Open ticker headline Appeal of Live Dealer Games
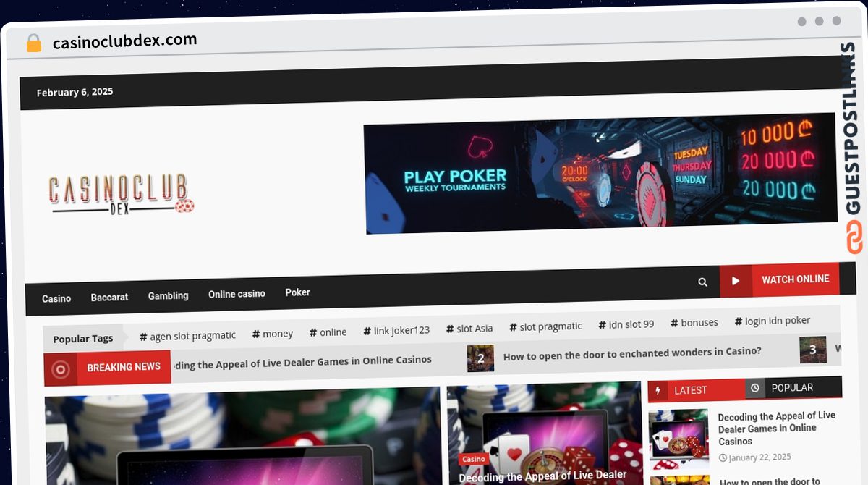Screen dimensions: 868x485 click(303, 360)
